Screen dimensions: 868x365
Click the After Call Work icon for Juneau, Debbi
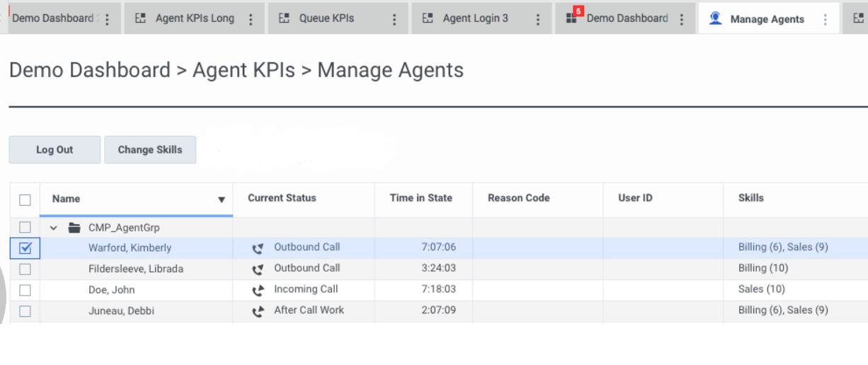click(x=258, y=311)
